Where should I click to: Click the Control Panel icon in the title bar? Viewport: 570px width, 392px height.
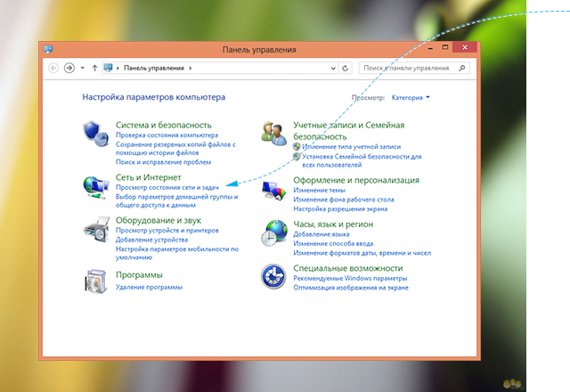coord(48,49)
